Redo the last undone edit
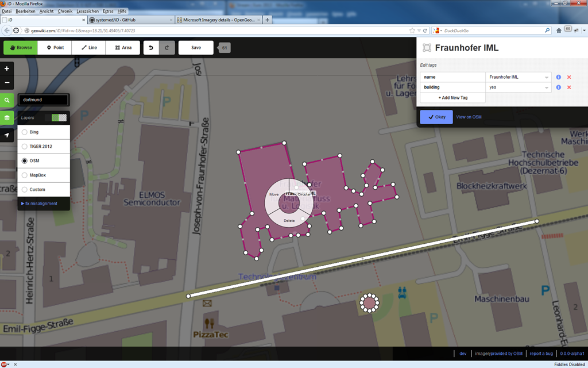588x368 pixels. [x=167, y=48]
